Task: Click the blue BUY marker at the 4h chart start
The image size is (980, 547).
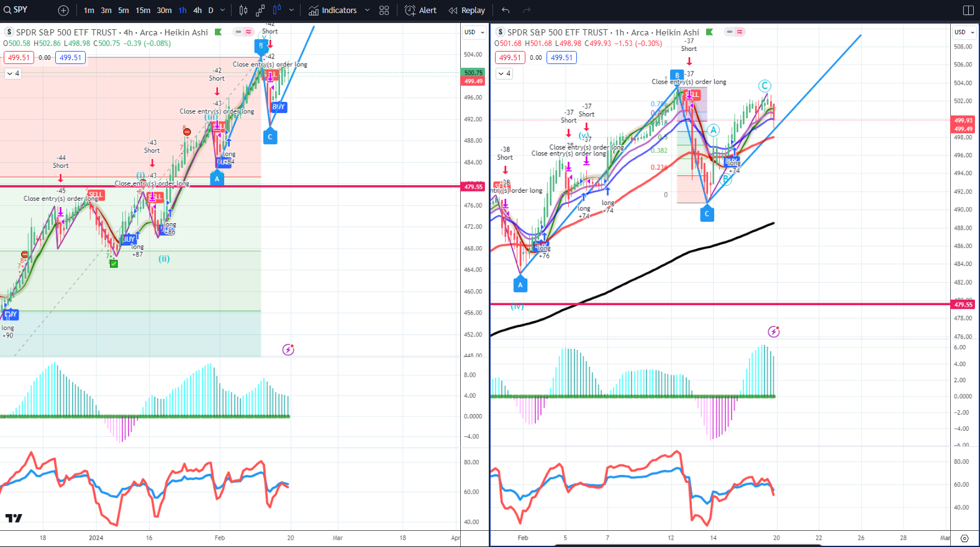Action: [11, 315]
